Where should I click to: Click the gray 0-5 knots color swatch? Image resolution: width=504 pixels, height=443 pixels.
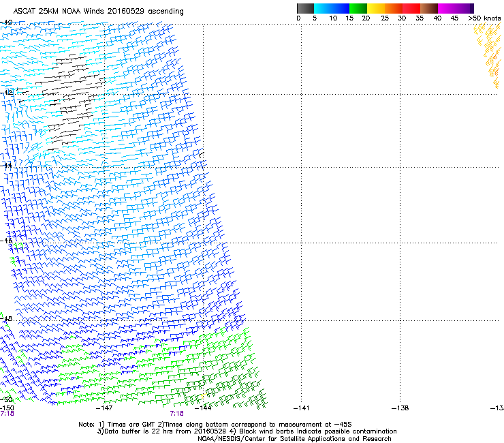pyautogui.click(x=305, y=8)
